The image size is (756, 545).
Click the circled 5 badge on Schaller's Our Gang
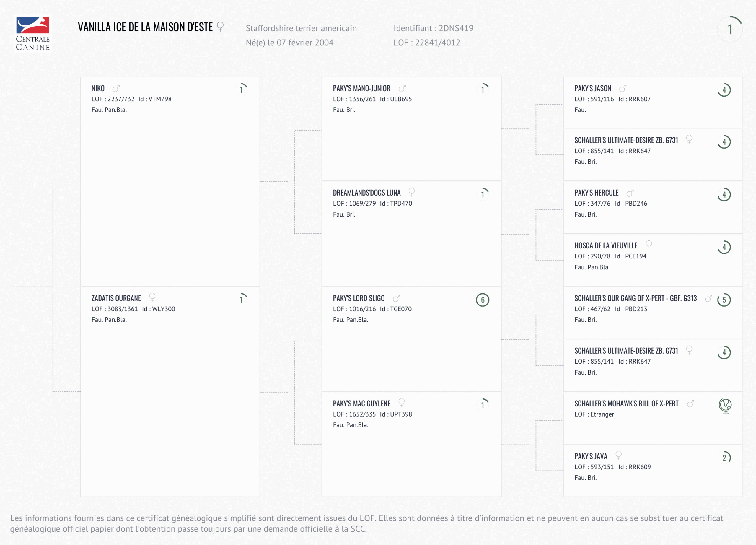(724, 300)
